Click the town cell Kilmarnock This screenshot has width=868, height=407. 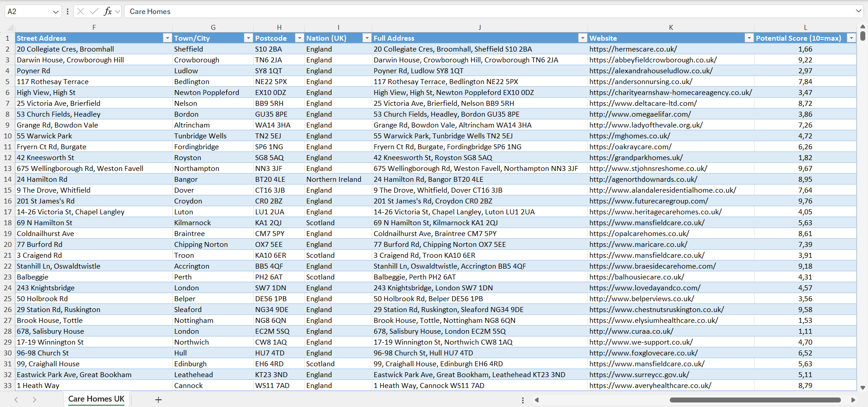[x=213, y=222]
